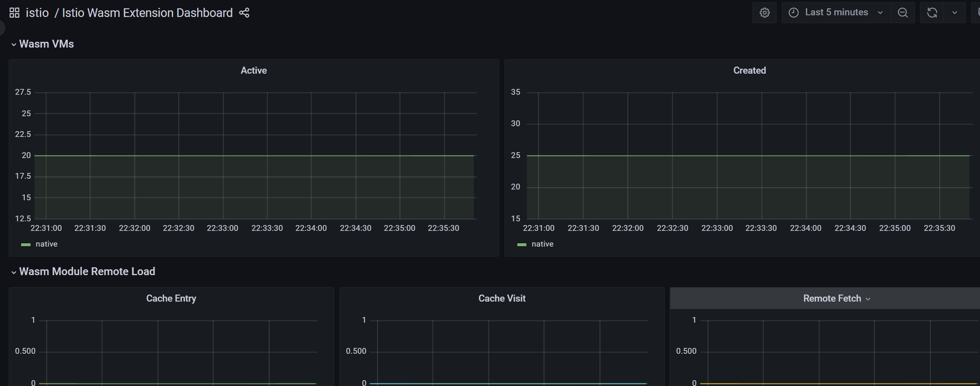
Task: Click native color swatch in Created legend
Action: (x=522, y=245)
